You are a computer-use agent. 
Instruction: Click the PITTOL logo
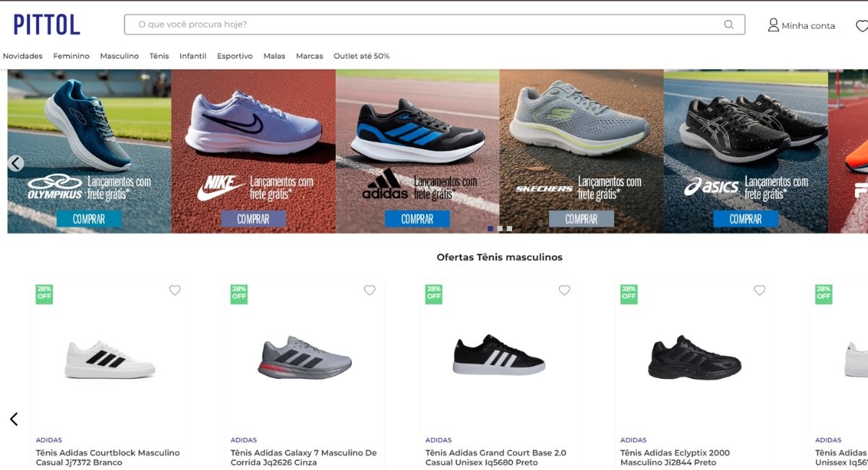click(47, 25)
